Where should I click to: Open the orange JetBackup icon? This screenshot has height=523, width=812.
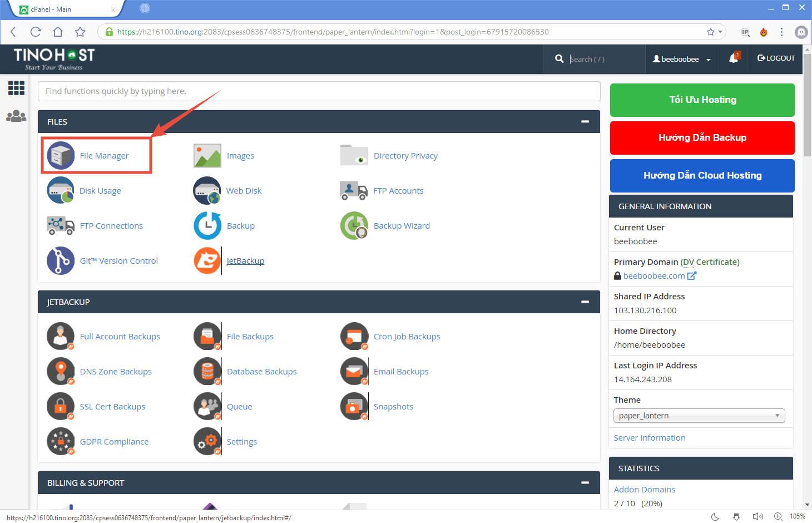tap(207, 260)
